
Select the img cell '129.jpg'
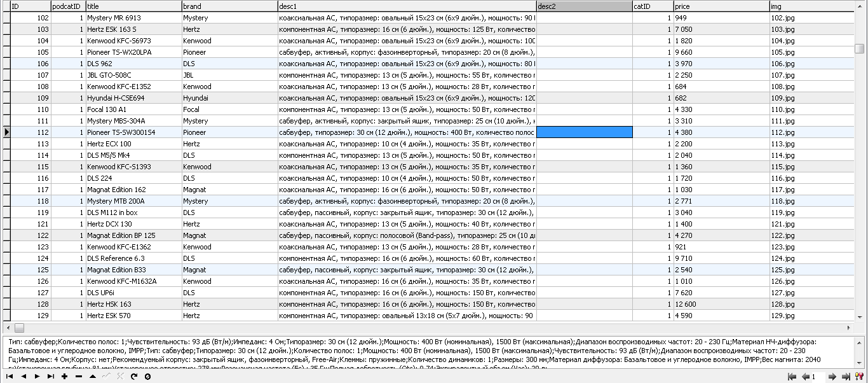click(x=811, y=315)
